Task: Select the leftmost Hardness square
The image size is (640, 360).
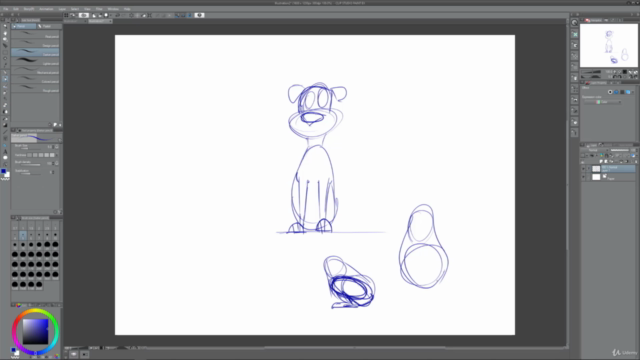Action: coord(29,155)
